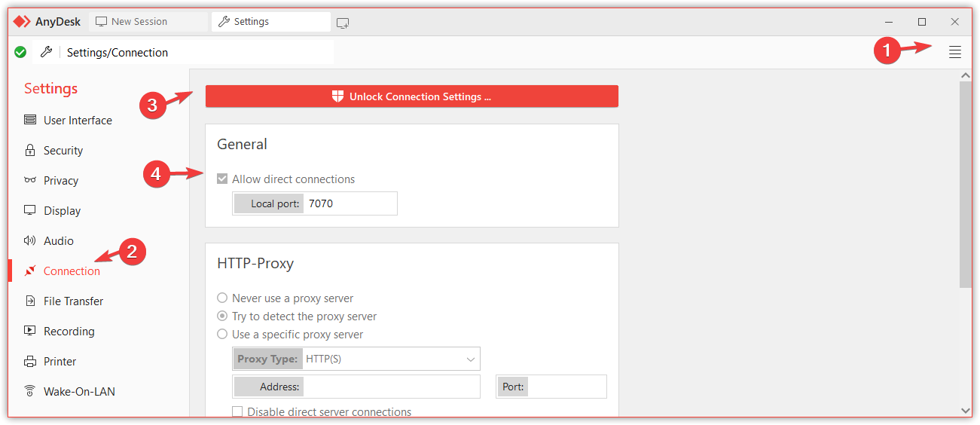The image size is (980, 425).
Task: Open Privacy settings page
Action: coord(61,180)
